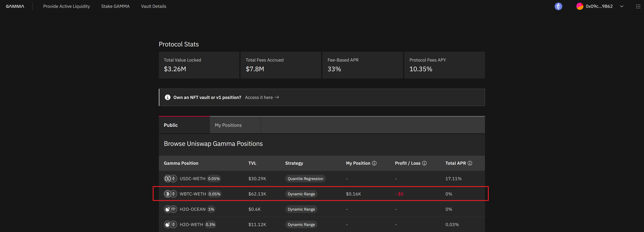Click the USDC-WETH token pair icon
This screenshot has width=644, height=232.
pos(170,179)
